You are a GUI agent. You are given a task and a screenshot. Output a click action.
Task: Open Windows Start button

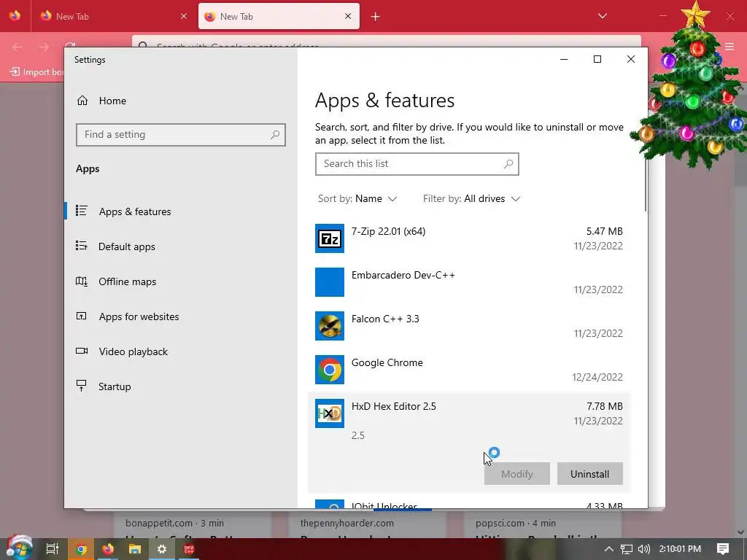coord(19,548)
